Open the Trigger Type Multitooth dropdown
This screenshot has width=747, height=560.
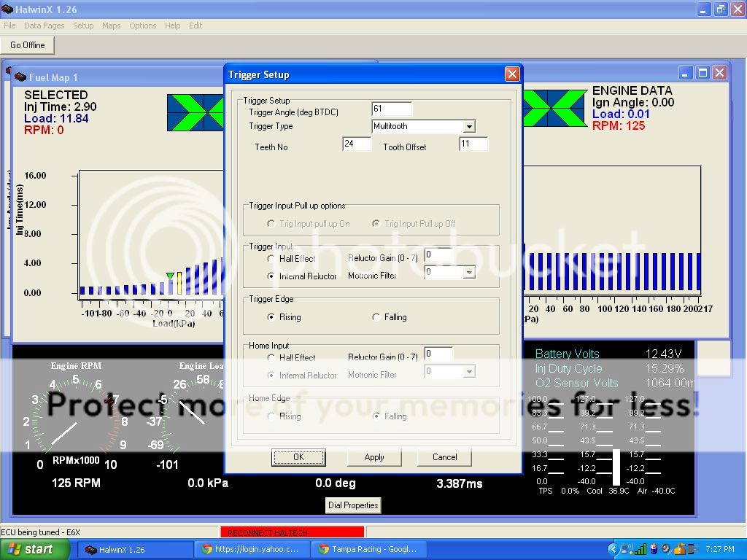click(469, 127)
